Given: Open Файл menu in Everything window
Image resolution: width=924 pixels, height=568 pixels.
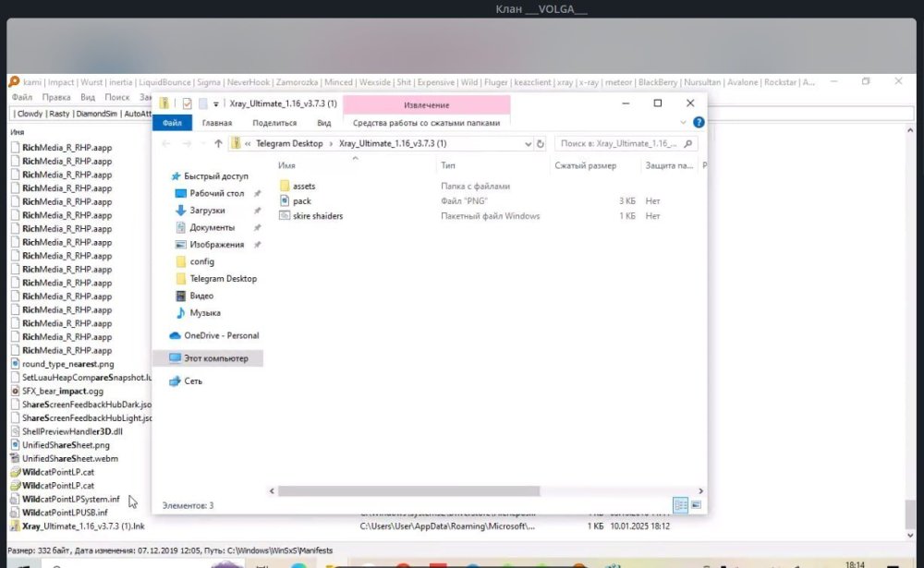Looking at the screenshot, I should click(22, 97).
